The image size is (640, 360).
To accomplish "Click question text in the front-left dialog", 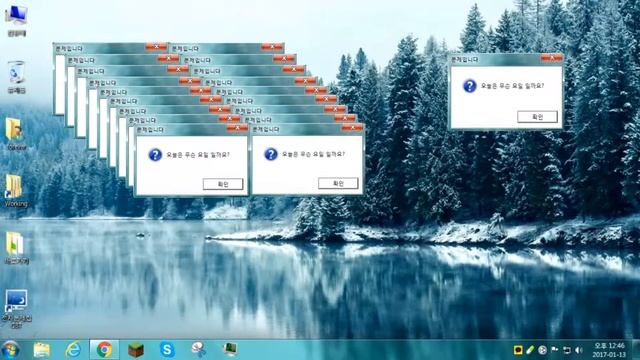I will (x=198, y=155).
